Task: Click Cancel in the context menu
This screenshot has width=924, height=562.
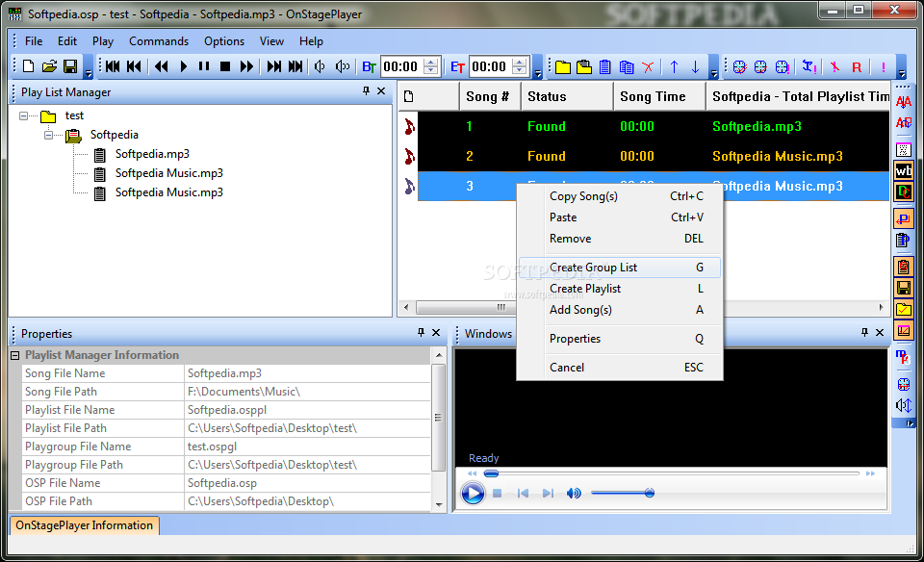Action: (619, 368)
